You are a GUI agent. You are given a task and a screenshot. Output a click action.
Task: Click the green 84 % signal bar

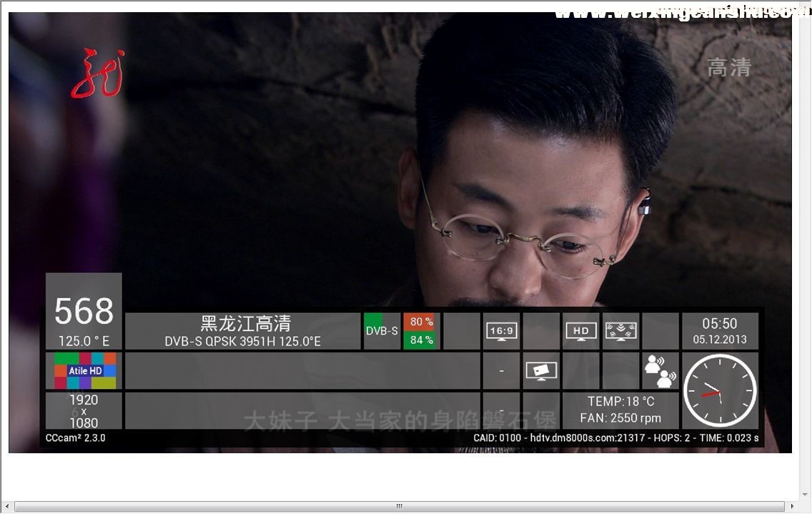(422, 340)
